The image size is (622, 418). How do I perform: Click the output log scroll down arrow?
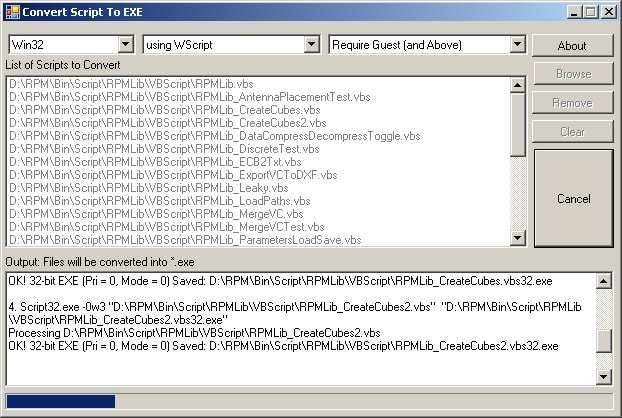[x=603, y=376]
